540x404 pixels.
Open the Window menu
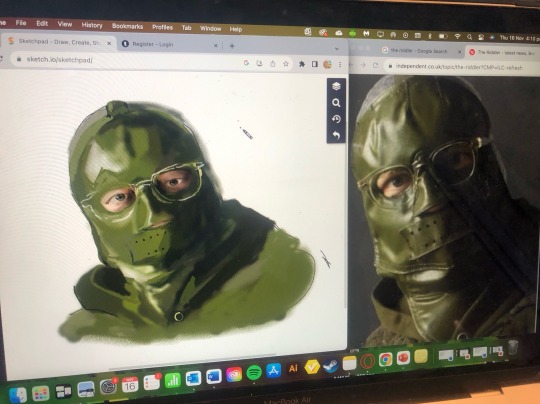pyautogui.click(x=210, y=29)
